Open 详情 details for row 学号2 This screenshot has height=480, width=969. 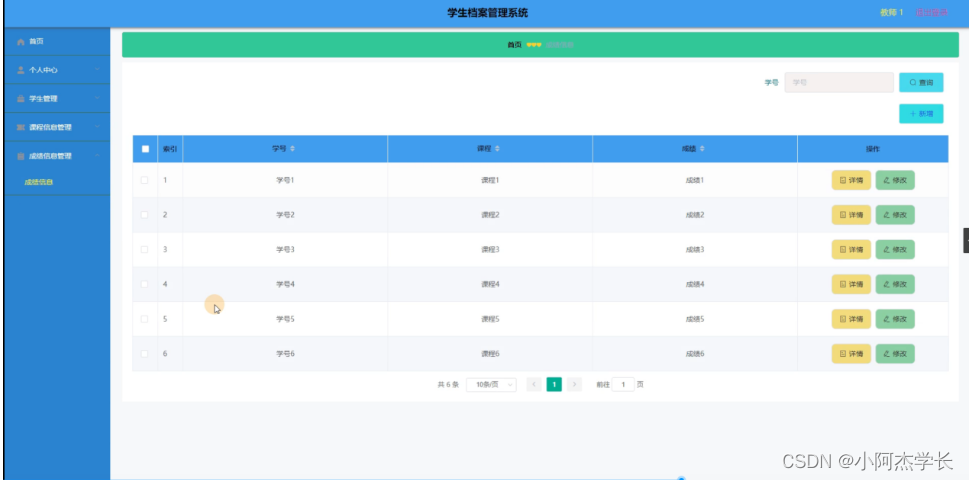[x=851, y=215]
